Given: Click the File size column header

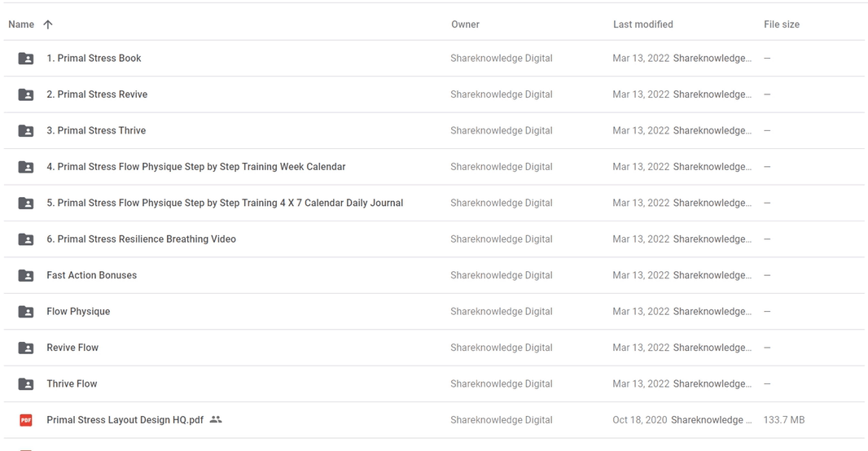Looking at the screenshot, I should click(x=782, y=24).
